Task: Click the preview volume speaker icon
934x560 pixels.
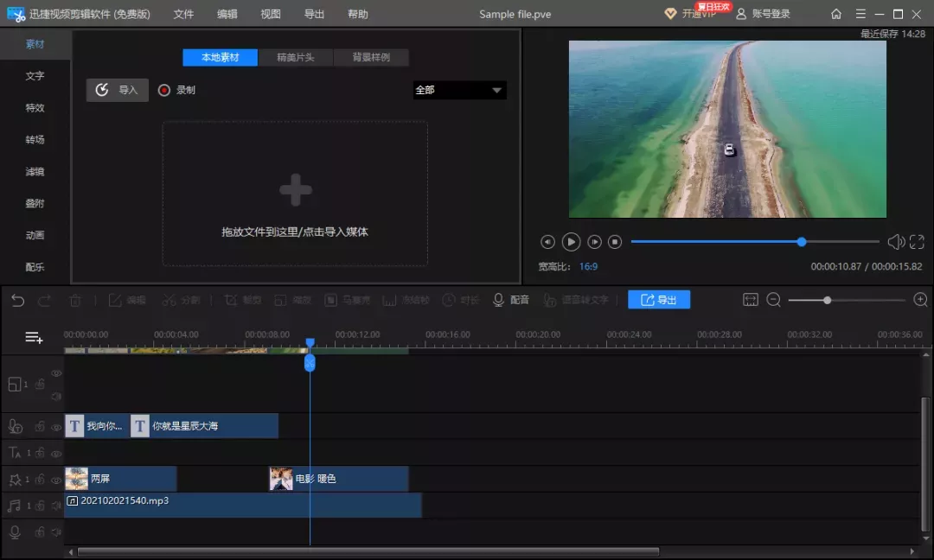Action: coord(896,242)
